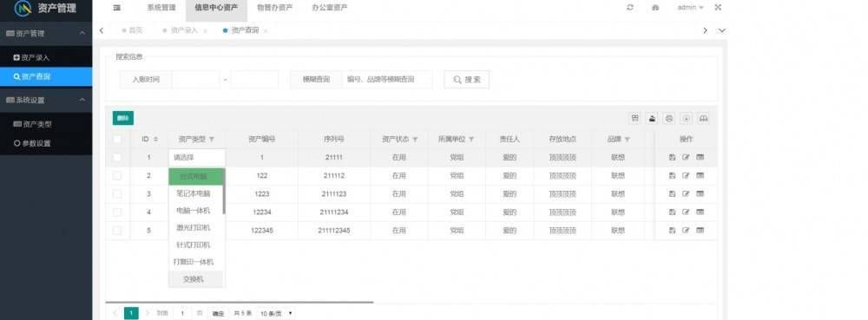
Task: Select 笔记本电脑 from the asset type dropdown
Action: coord(194,193)
